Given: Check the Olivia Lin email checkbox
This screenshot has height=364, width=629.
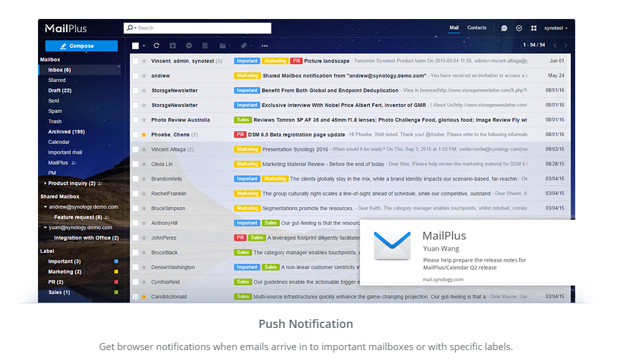Looking at the screenshot, I should pyautogui.click(x=135, y=164).
